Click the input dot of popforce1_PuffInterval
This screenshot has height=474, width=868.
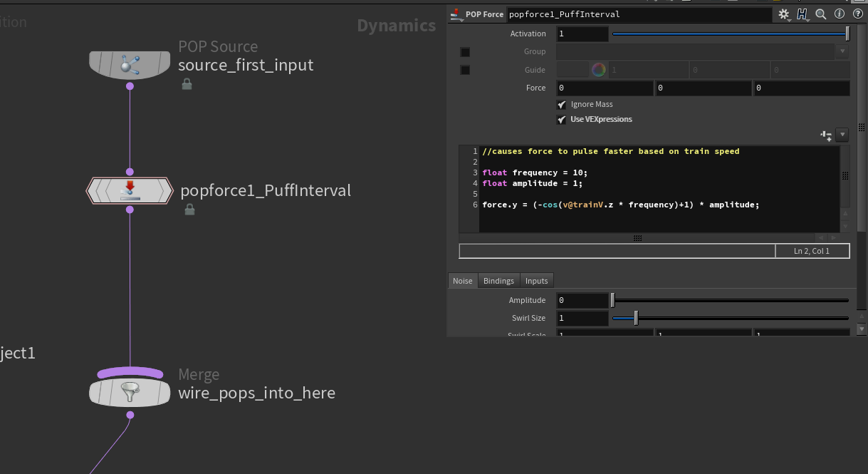(130, 172)
